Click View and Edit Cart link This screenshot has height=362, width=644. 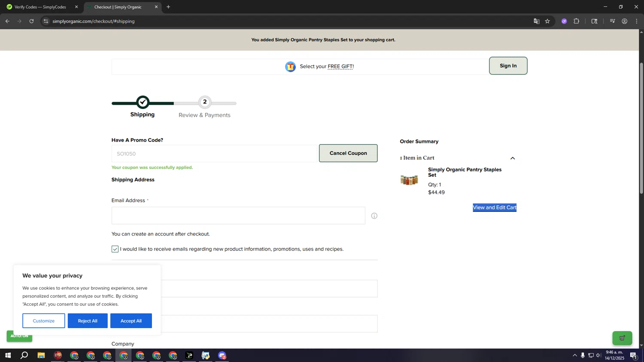[495, 208]
